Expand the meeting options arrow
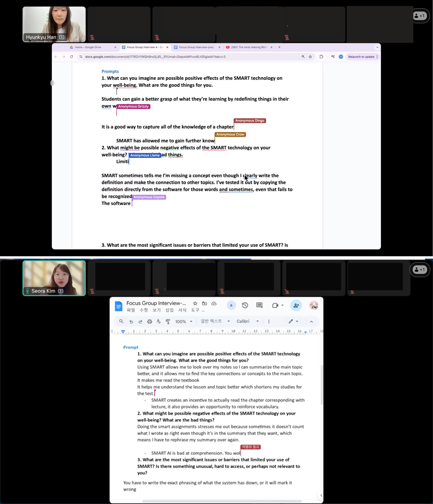The image size is (433, 504). point(282,305)
